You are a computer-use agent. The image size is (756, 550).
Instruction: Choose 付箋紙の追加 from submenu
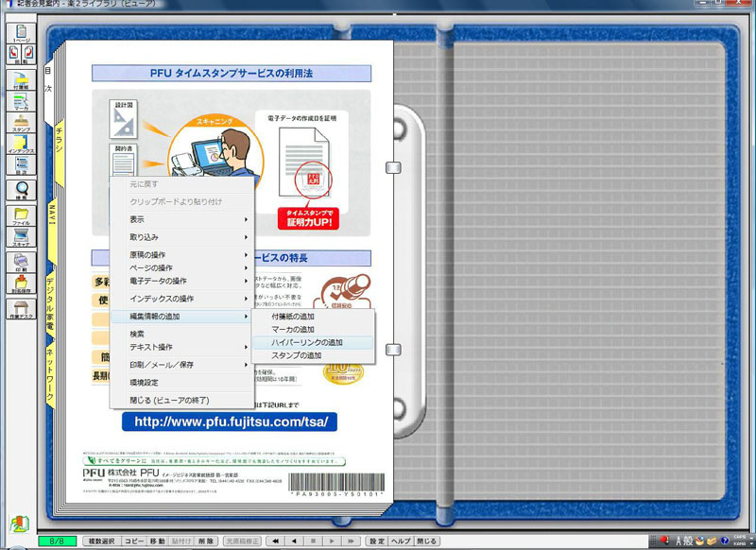coord(313,317)
